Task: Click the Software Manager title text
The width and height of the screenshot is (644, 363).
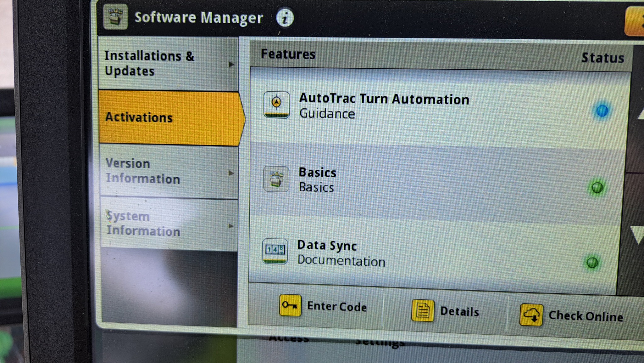Action: click(x=199, y=18)
